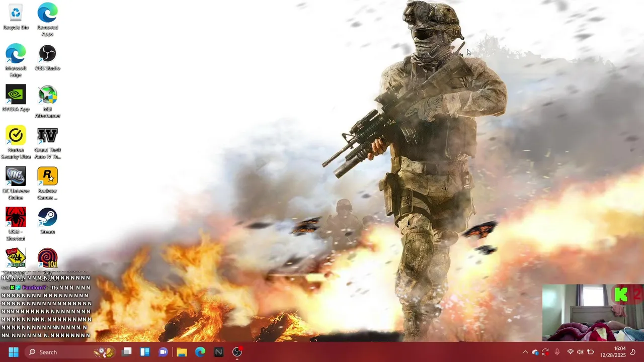Open Microsoft Edge from the taskbar

[200, 352]
